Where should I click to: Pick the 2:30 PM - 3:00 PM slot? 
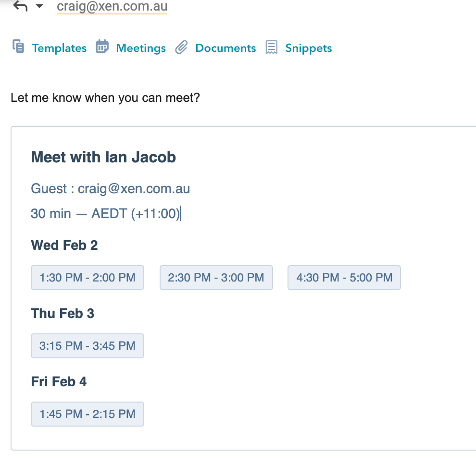(216, 278)
